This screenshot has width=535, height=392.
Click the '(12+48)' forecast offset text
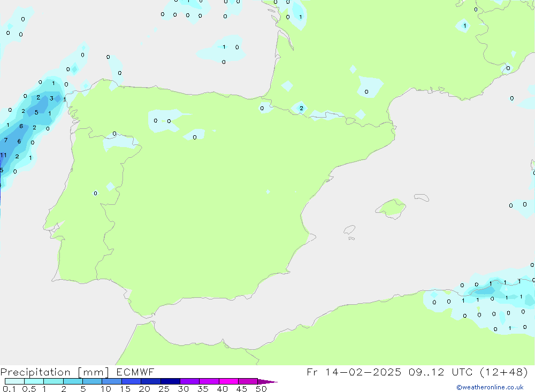[x=503, y=372]
